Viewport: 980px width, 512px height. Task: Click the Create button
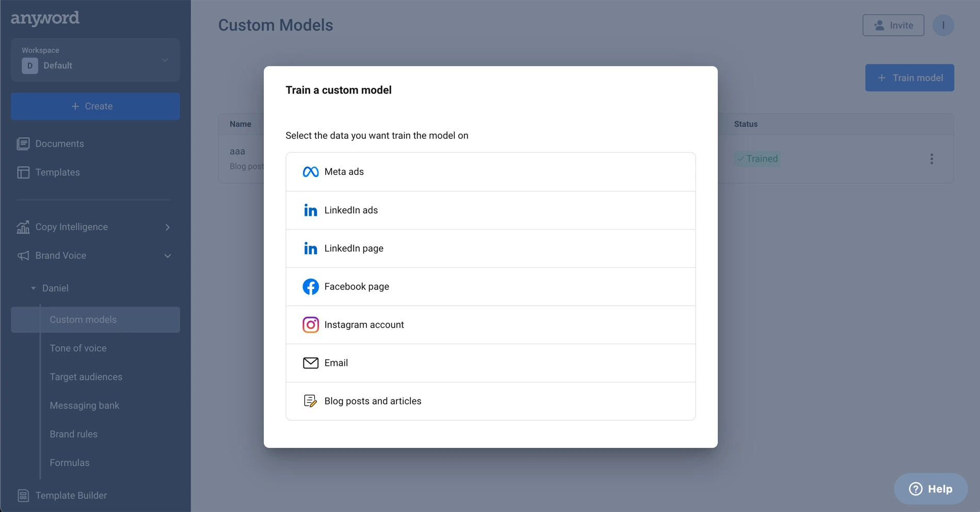95,106
